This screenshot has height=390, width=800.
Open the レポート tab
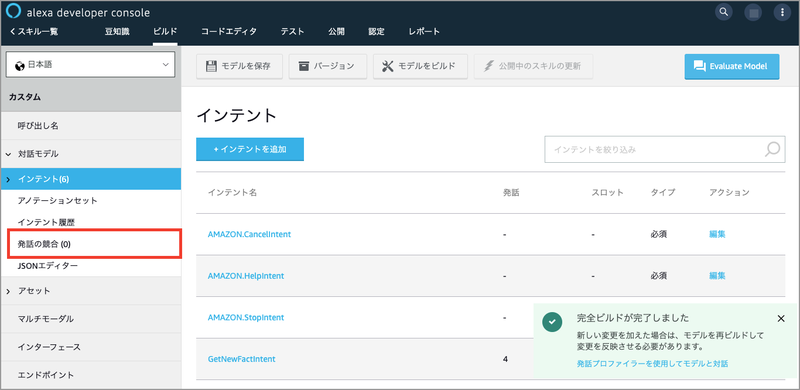[424, 32]
